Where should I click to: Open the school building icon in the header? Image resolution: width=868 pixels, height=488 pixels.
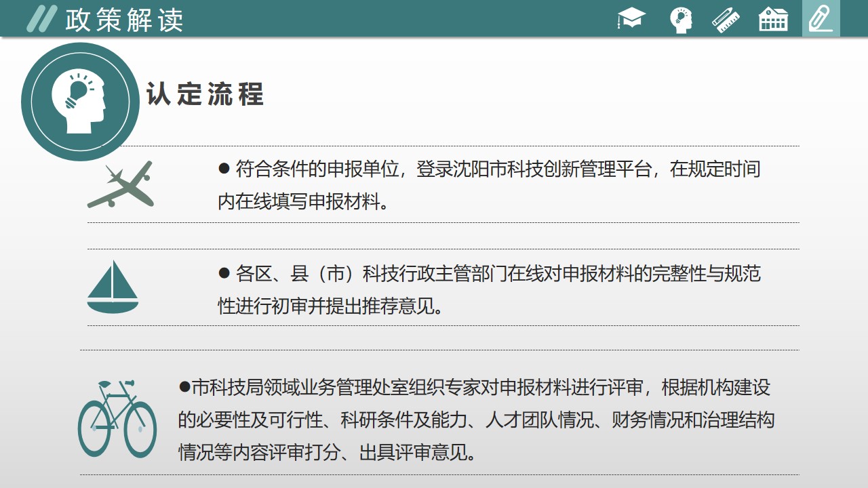(773, 20)
